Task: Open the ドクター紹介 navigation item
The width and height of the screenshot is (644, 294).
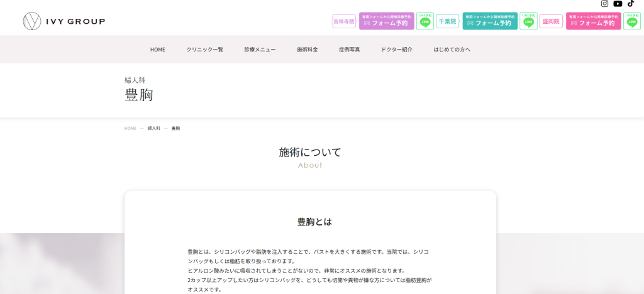Action: pos(397,50)
